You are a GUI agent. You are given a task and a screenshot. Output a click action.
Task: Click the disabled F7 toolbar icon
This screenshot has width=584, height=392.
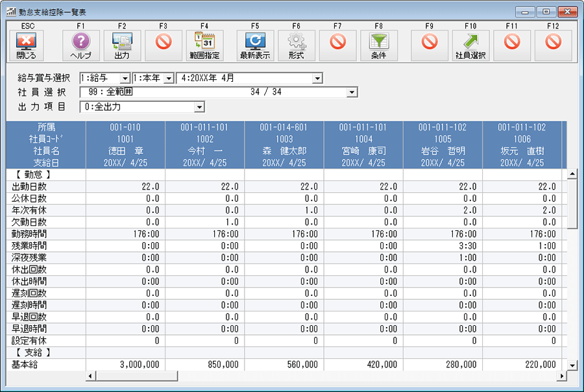338,45
